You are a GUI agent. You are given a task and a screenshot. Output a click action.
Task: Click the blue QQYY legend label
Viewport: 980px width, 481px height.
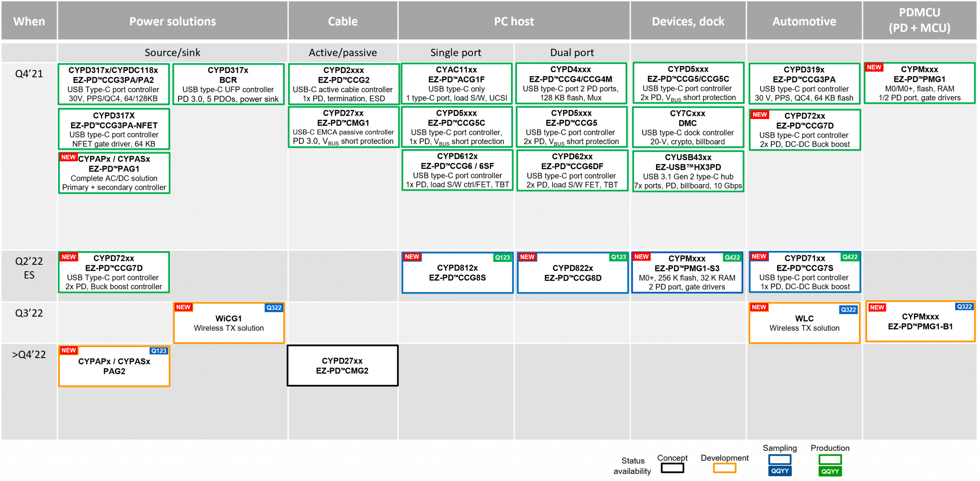point(780,471)
